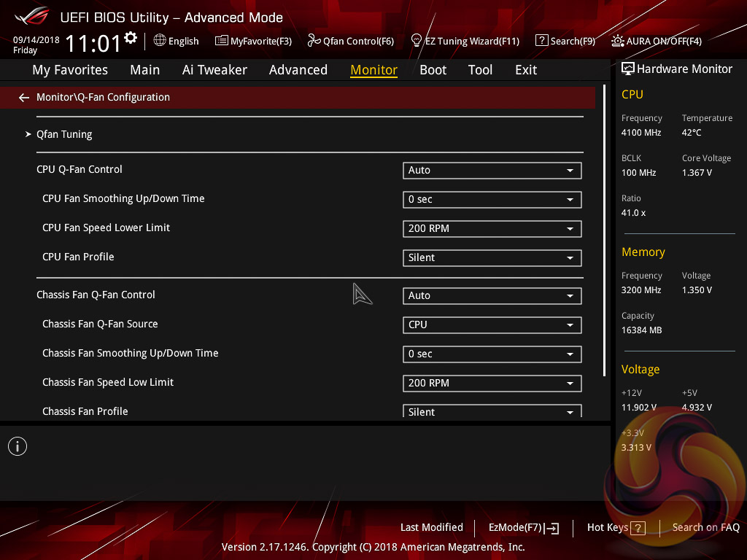Click the globe icon for English language
Screen dimensions: 747x560
[160, 41]
